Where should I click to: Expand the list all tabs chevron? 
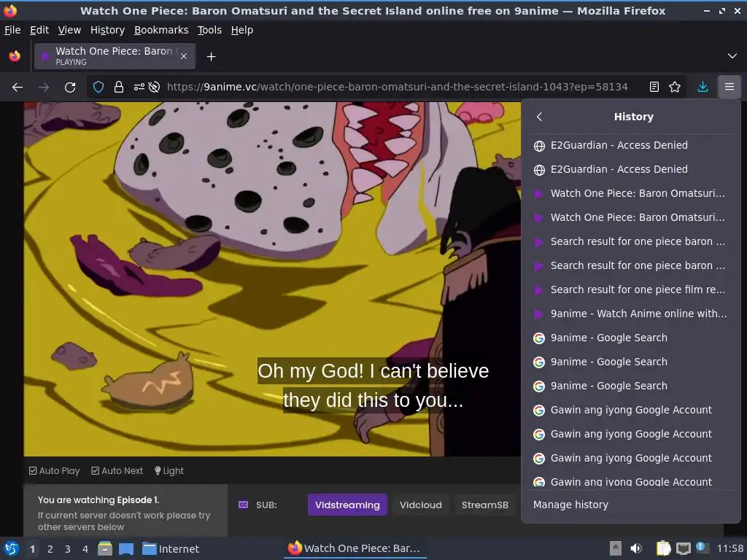(732, 56)
